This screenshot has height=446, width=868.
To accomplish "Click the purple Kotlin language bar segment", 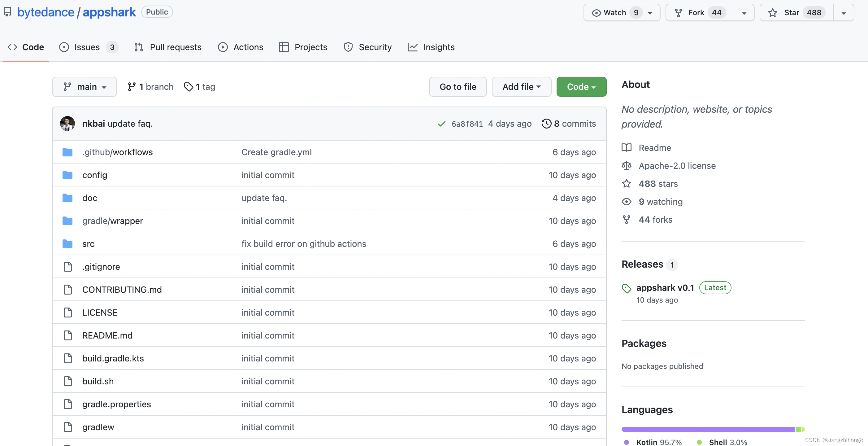I will [708, 429].
